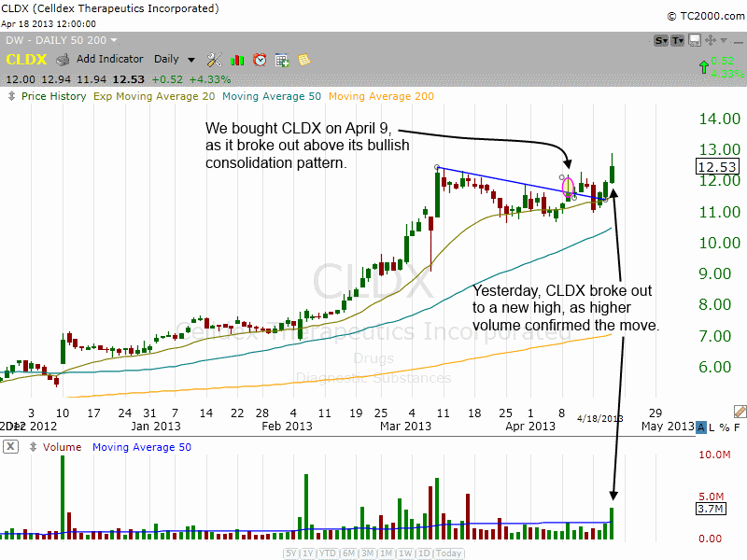Toggle the Exp Moving Average 20 plot
Image resolution: width=747 pixels, height=560 pixels.
(x=153, y=96)
